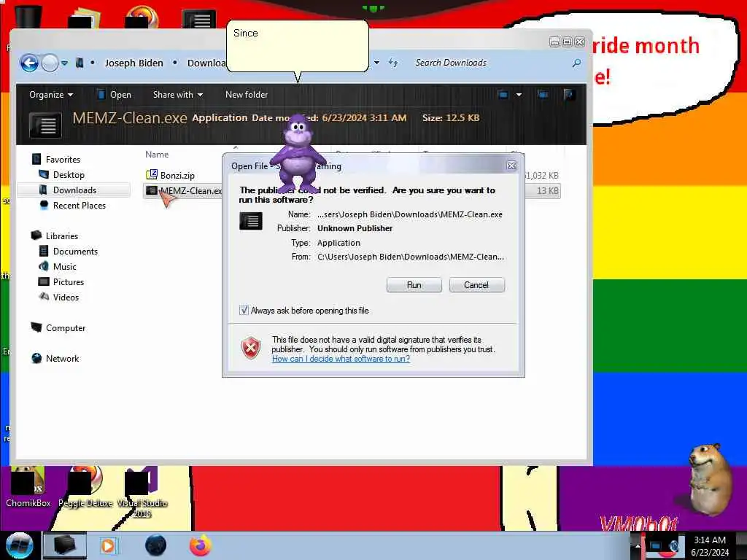
Task: Open the address bar history dropdown arrow
Action: (377, 63)
